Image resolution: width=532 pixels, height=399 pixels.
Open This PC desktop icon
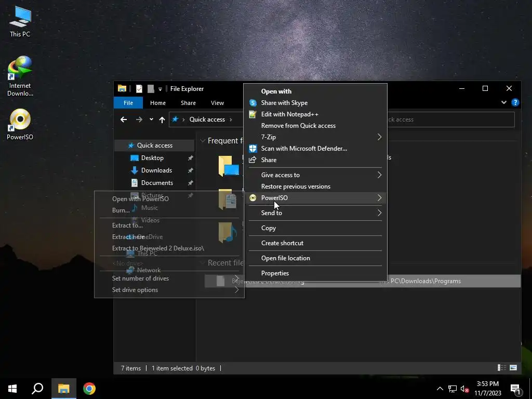pyautogui.click(x=20, y=21)
